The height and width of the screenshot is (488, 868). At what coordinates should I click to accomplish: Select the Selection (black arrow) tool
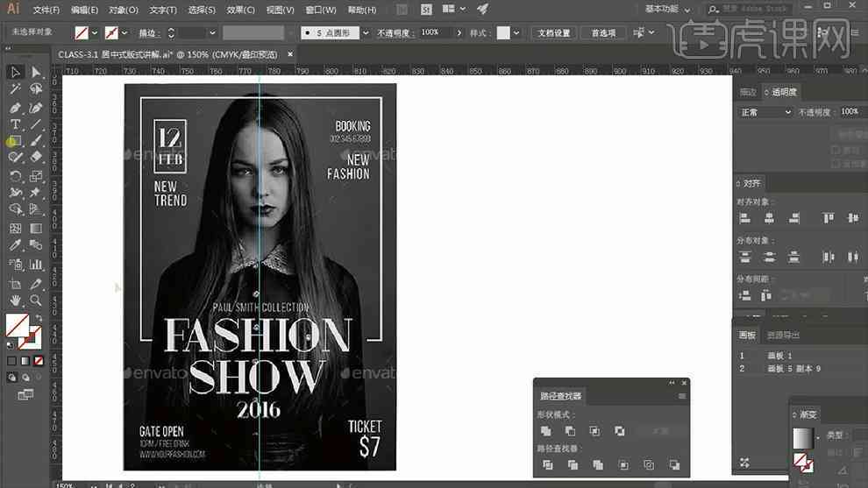click(x=15, y=72)
